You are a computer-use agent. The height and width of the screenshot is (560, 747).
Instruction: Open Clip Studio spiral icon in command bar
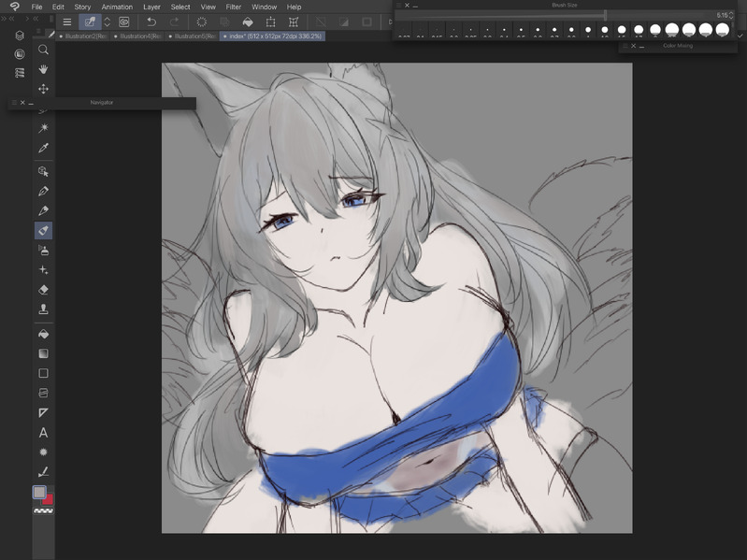click(x=123, y=22)
